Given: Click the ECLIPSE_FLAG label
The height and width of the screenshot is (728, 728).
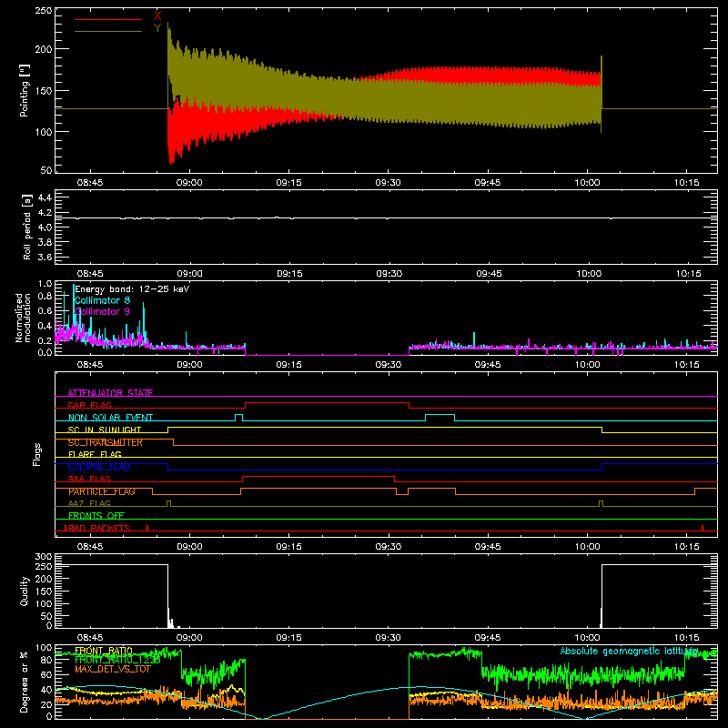Looking at the screenshot, I should point(99,467).
